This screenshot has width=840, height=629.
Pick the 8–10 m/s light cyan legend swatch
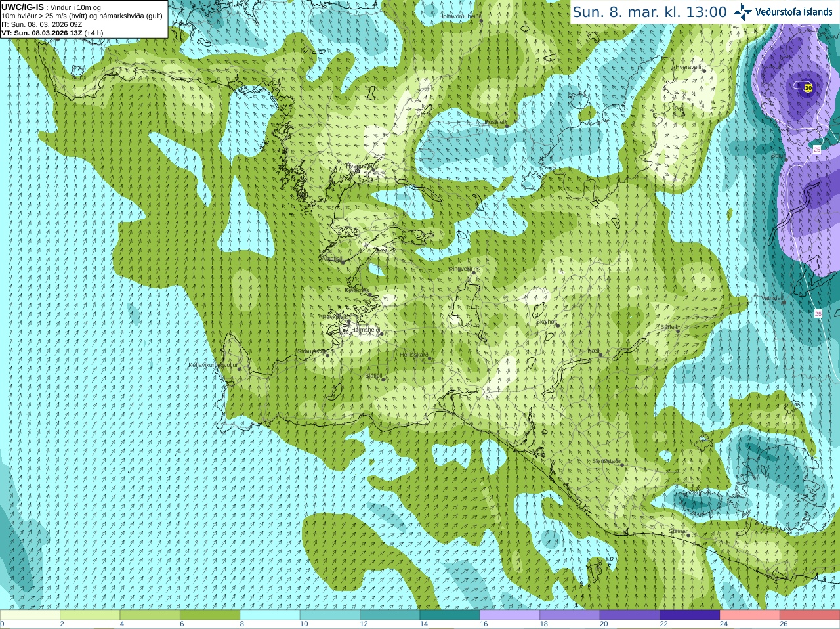pos(270,615)
